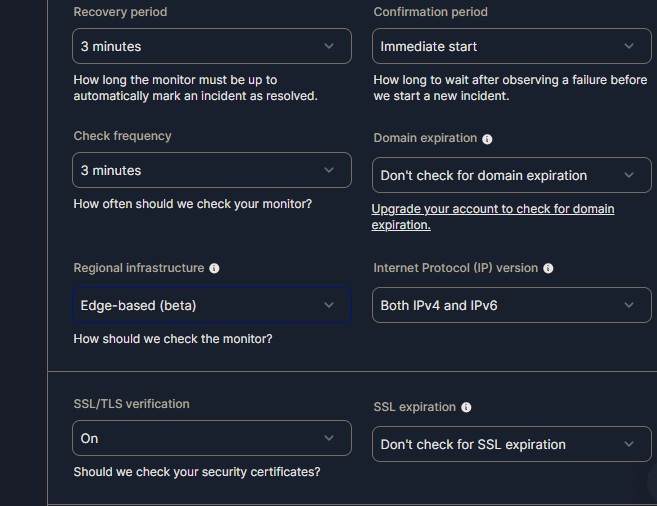657x506 pixels.
Task: Click the 'SSL/TLS verification' field label
Action: tap(131, 404)
